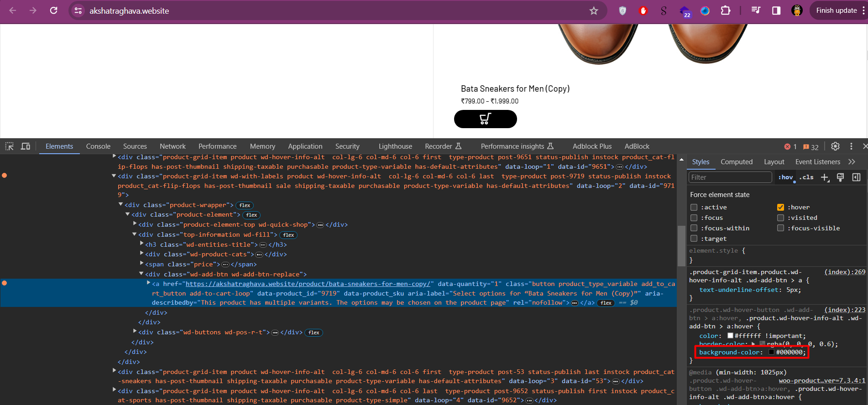Open the Recorder tab
The height and width of the screenshot is (405, 868).
tap(443, 146)
